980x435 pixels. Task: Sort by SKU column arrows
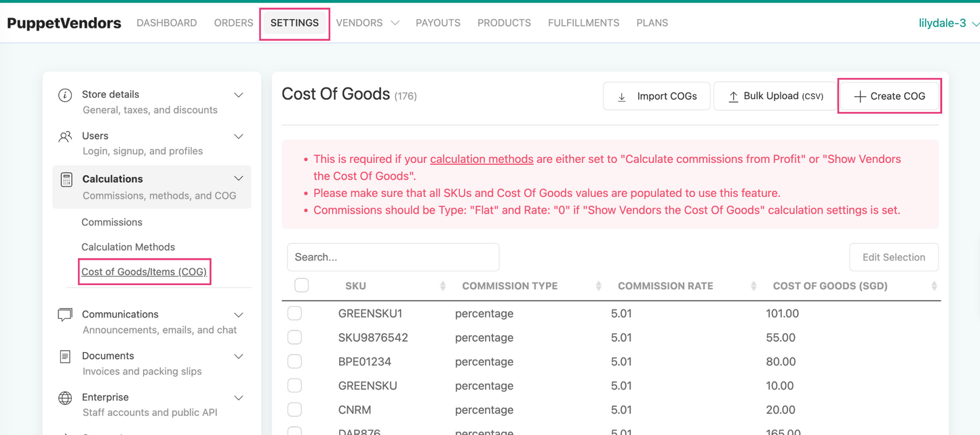[x=443, y=286]
